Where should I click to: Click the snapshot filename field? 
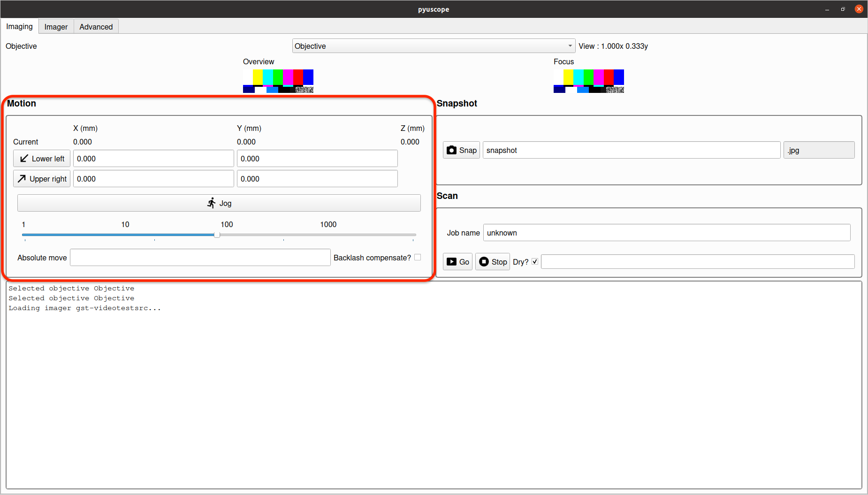click(632, 150)
